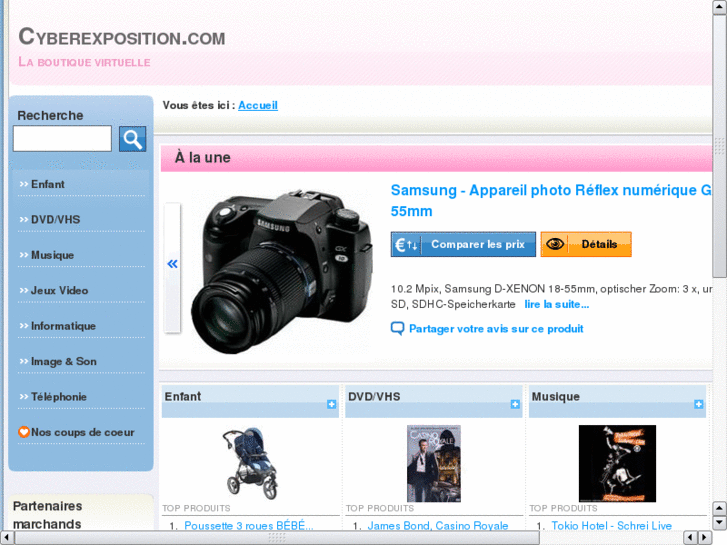
Task: Open James Bond, Casino Royale link
Action: point(438,526)
